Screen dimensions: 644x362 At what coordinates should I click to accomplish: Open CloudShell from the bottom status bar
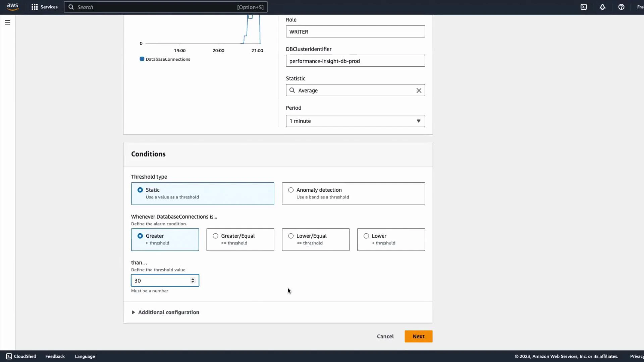[21, 356]
